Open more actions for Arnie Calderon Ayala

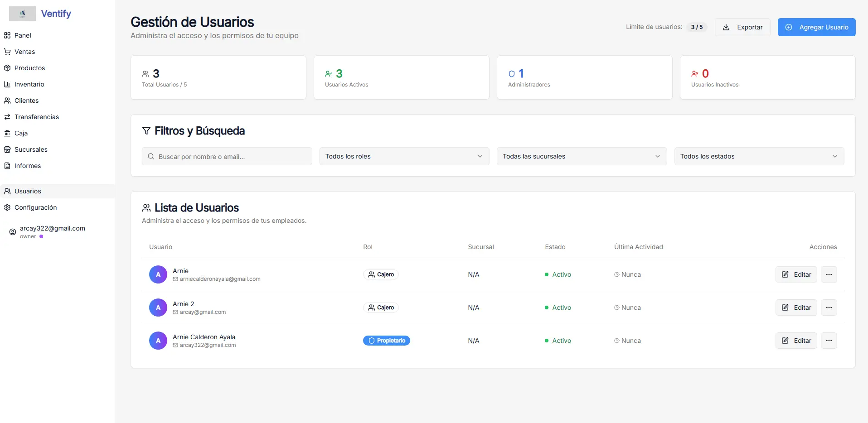pos(829,341)
